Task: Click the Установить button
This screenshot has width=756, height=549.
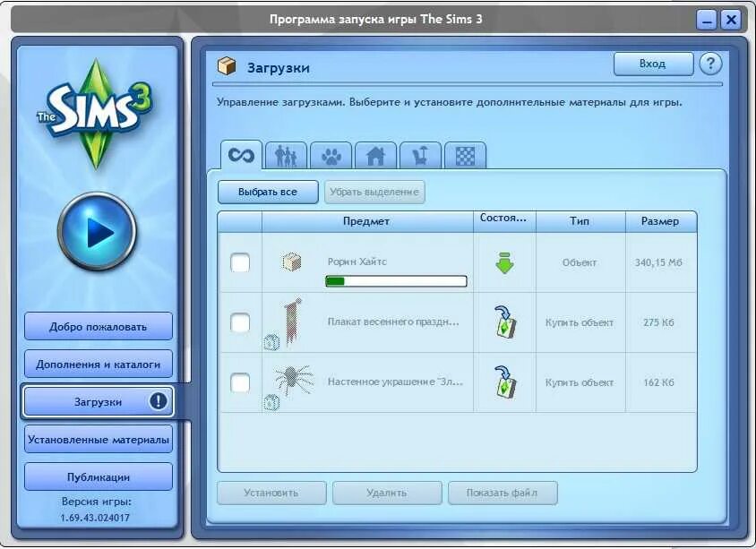Action: pyautogui.click(x=271, y=493)
